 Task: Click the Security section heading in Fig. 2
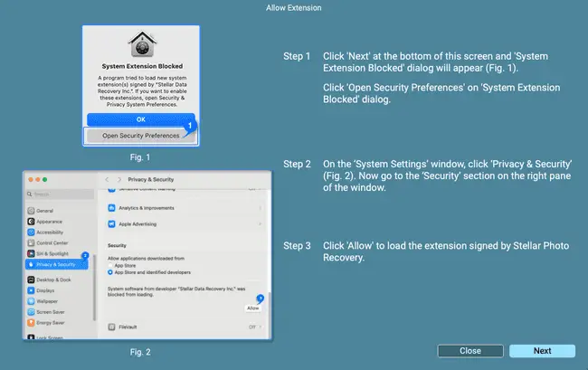[117, 245]
